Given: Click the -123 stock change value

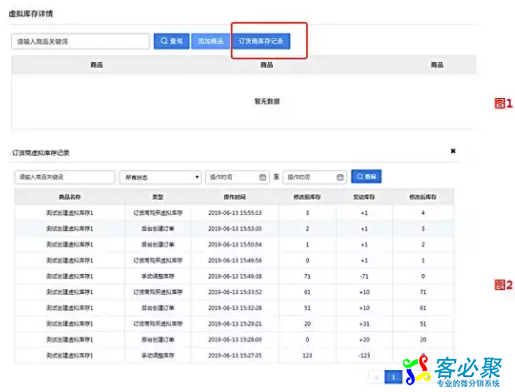Looking at the screenshot, I should coord(364,355).
